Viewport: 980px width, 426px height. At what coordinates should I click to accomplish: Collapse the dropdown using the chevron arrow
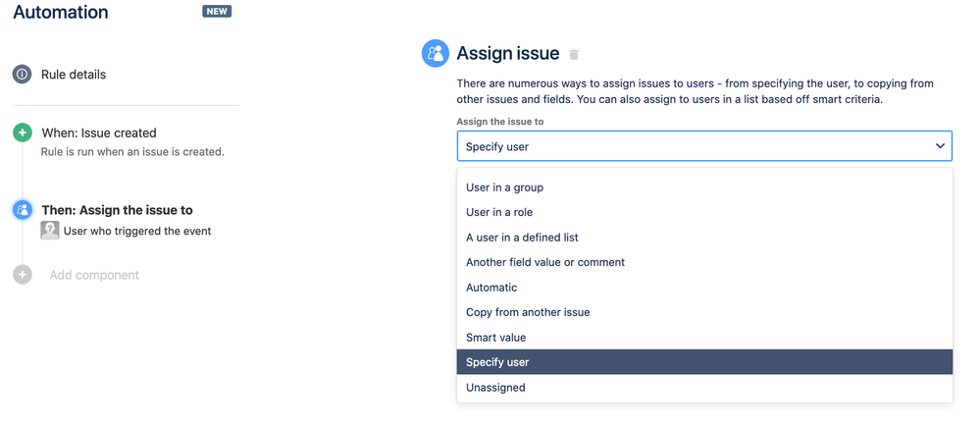[x=939, y=146]
